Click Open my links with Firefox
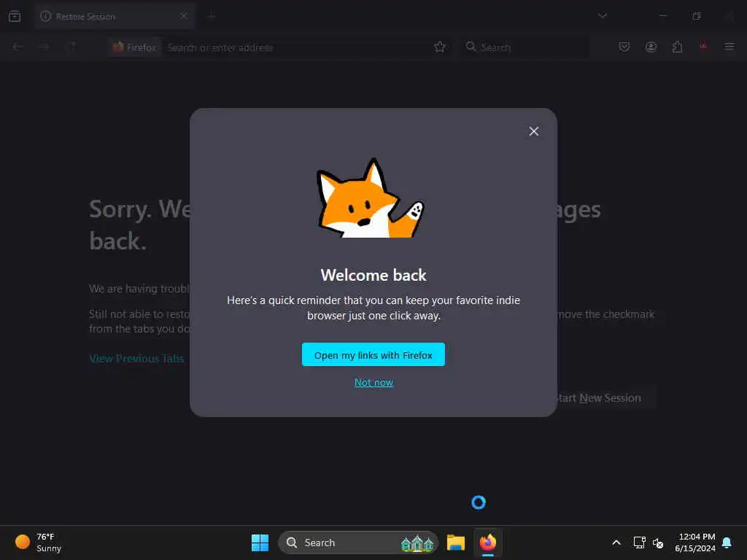This screenshot has width=747, height=560. 373,355
